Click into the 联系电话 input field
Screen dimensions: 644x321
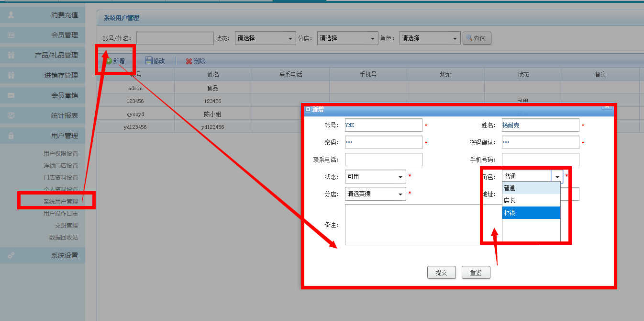(x=383, y=160)
